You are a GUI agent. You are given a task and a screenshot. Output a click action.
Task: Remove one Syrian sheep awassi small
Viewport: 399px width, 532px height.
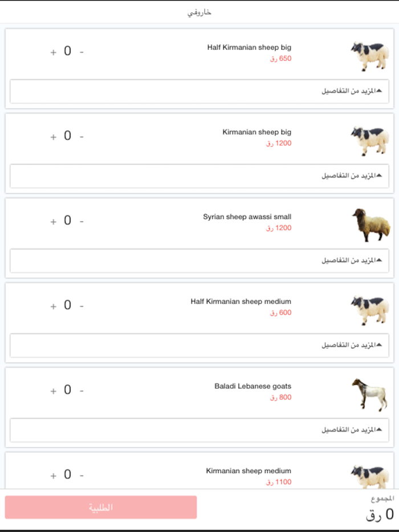82,222
